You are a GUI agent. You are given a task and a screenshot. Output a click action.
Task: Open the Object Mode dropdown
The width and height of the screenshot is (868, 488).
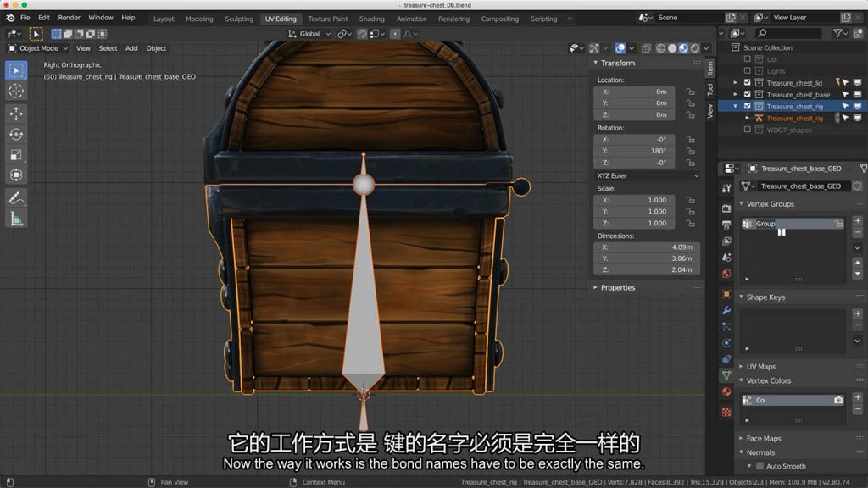coord(38,48)
